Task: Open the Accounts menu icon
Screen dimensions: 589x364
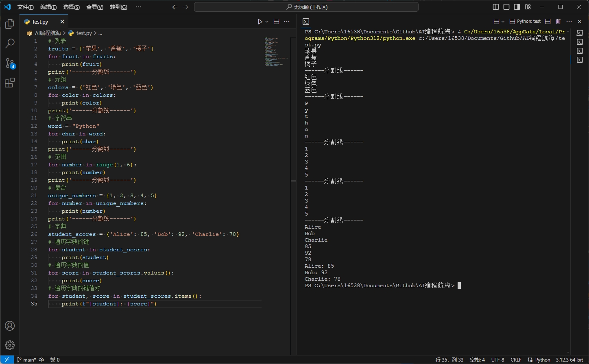Action: [10, 326]
